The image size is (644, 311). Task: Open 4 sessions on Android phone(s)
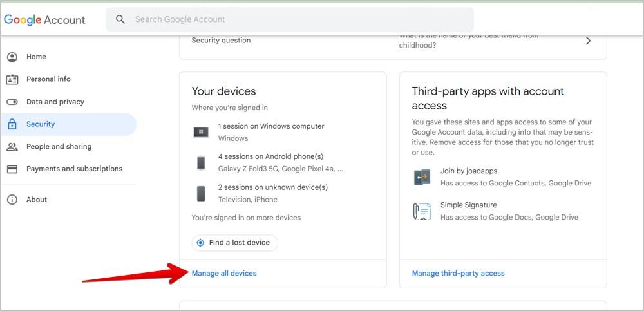tap(270, 157)
